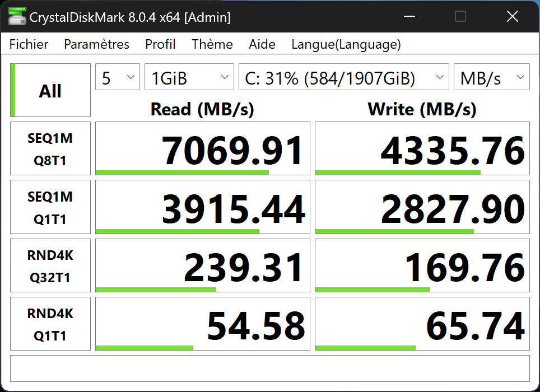540x392 pixels.
Task: Click the 7069.91 sequential read result
Action: 203,148
